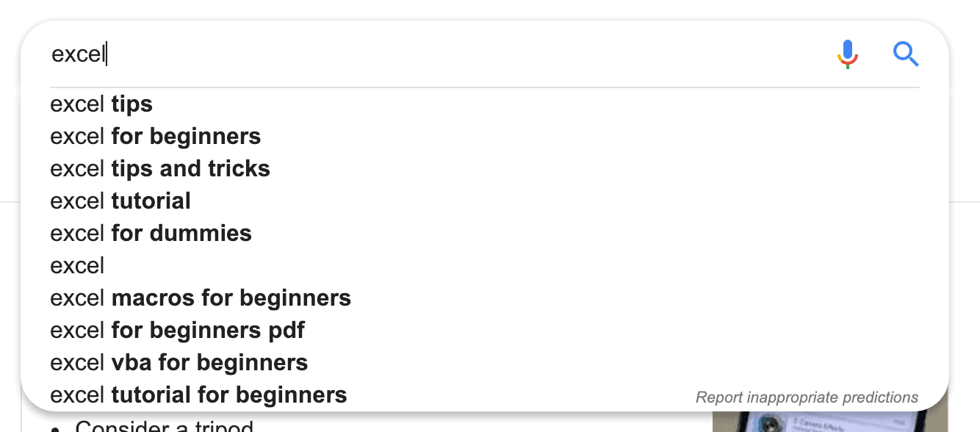Open 'Report inappropriate predictions'
The height and width of the screenshot is (432, 980).
(x=807, y=397)
